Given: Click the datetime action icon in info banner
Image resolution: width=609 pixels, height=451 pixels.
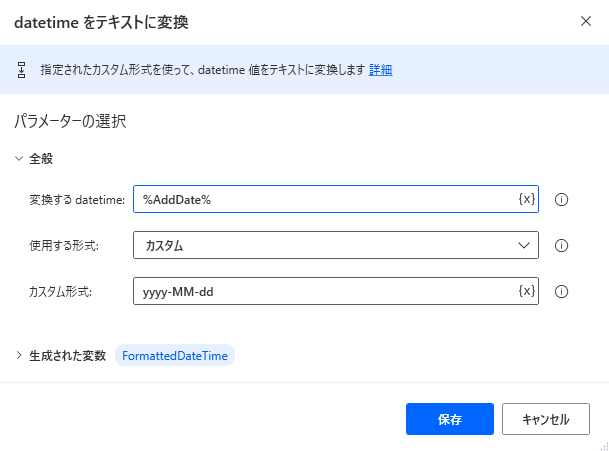Looking at the screenshot, I should [x=21, y=70].
